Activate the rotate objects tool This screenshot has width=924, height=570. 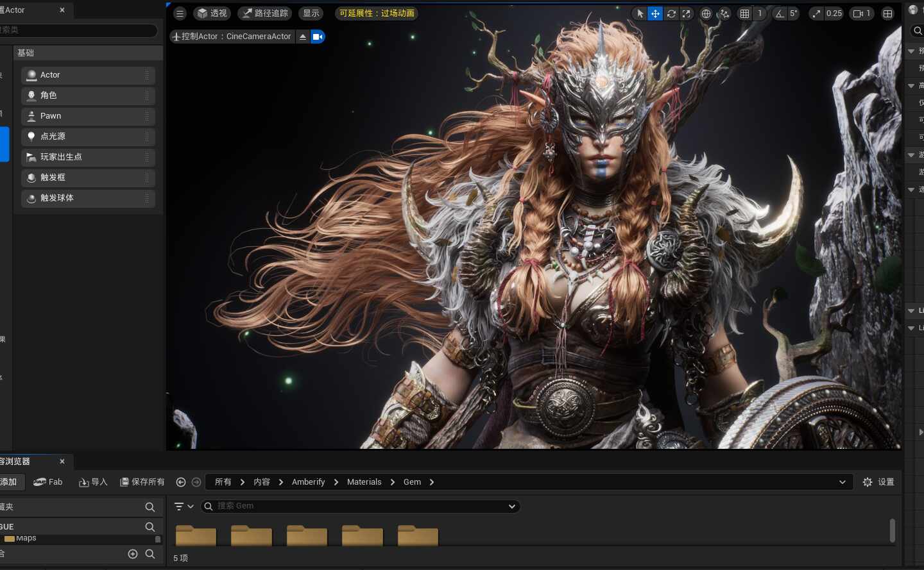(x=671, y=13)
